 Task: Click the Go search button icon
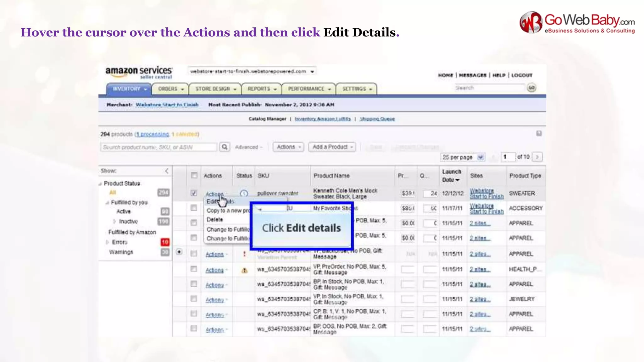coord(531,88)
